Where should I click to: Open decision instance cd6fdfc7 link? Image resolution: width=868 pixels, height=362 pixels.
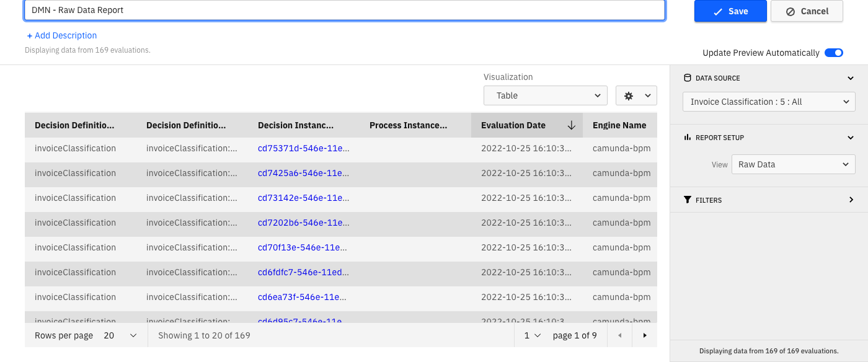[x=304, y=272]
